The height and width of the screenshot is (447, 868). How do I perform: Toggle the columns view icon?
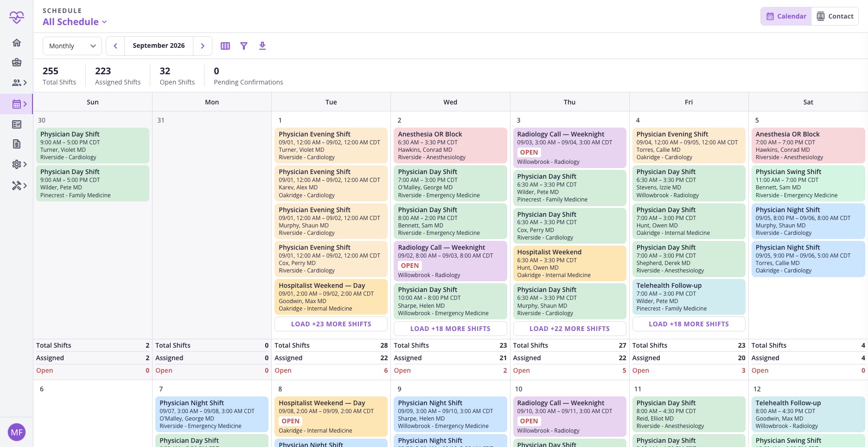225,46
